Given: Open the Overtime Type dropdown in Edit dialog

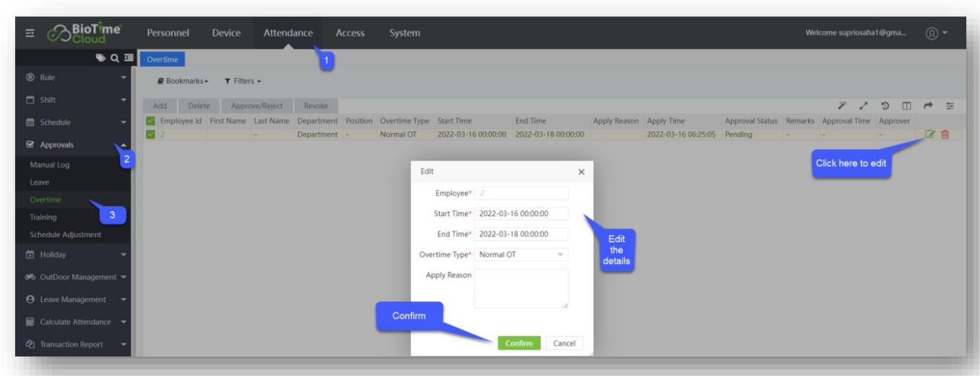Looking at the screenshot, I should 522,255.
